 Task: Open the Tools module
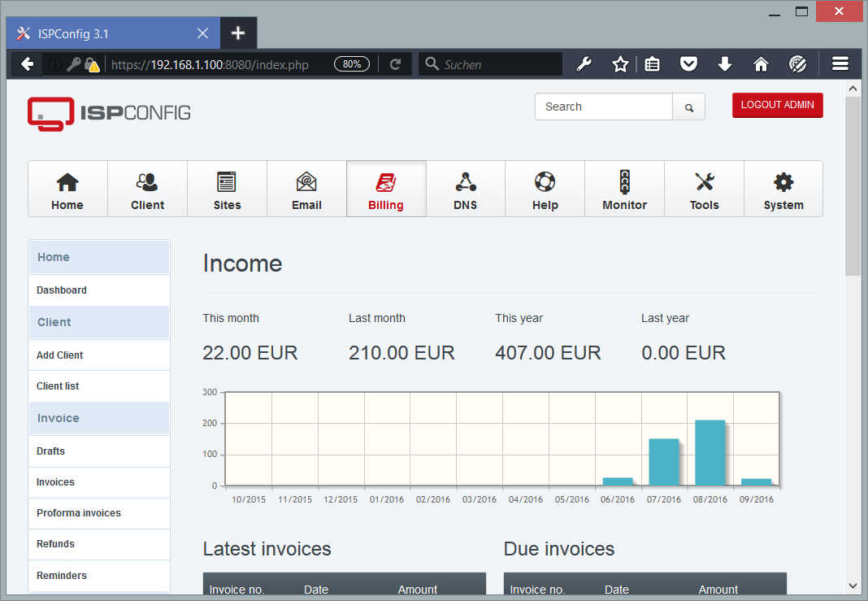(704, 189)
